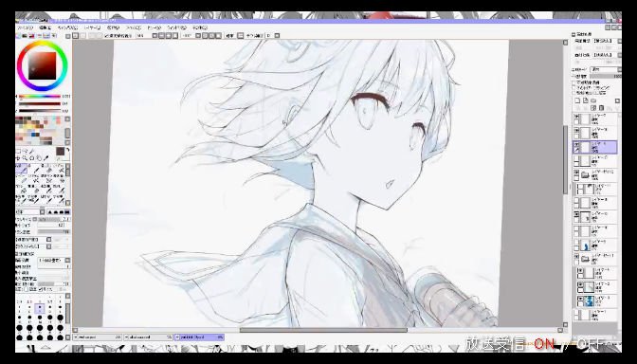
Task: Select the rotate canvas tool
Action: [x=32, y=158]
